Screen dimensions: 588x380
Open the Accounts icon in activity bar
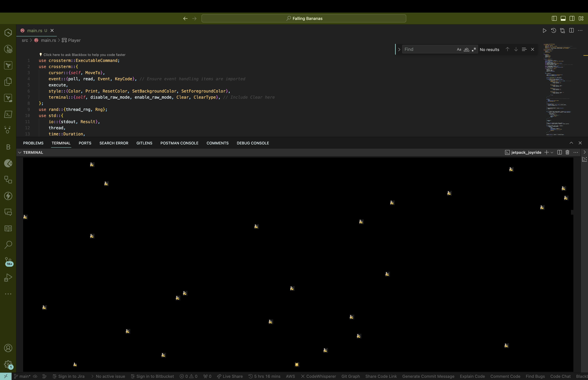tap(8, 348)
